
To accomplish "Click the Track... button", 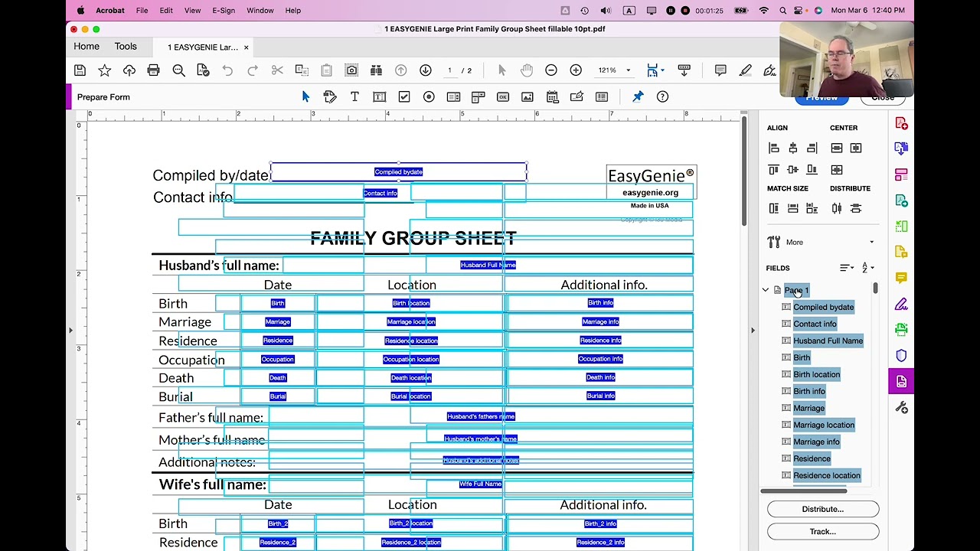I will click(x=823, y=531).
